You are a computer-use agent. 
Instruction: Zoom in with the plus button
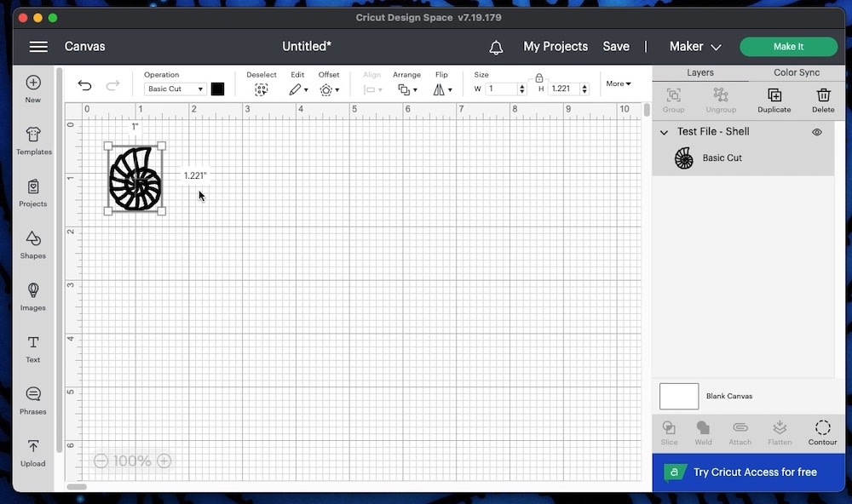tap(164, 461)
